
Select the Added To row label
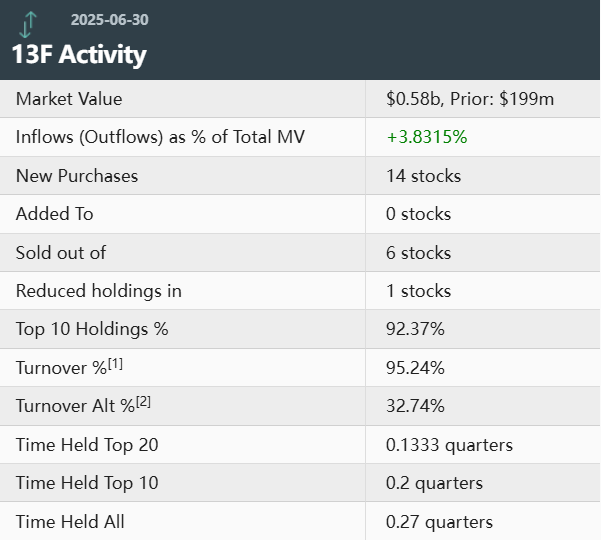coord(52,214)
